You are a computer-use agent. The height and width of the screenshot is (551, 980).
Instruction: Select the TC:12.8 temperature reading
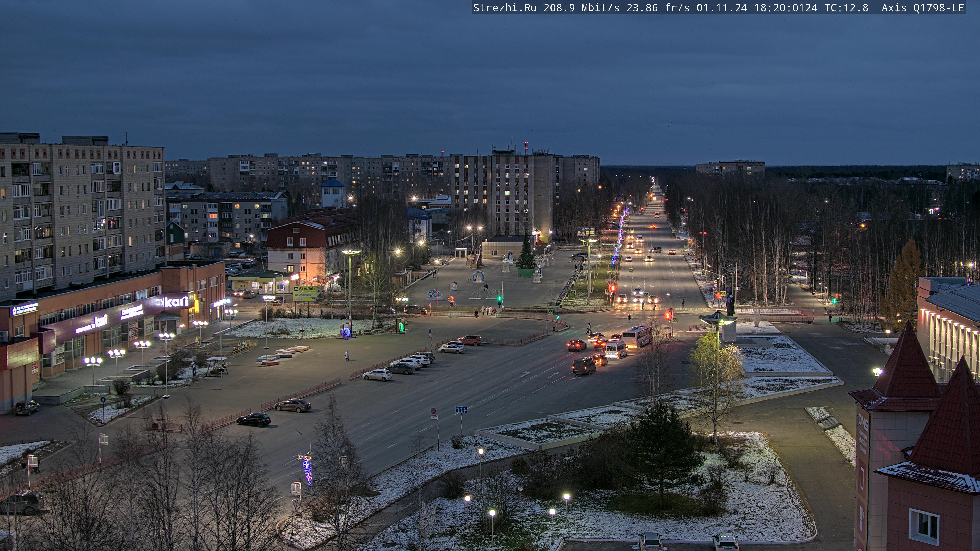point(847,8)
